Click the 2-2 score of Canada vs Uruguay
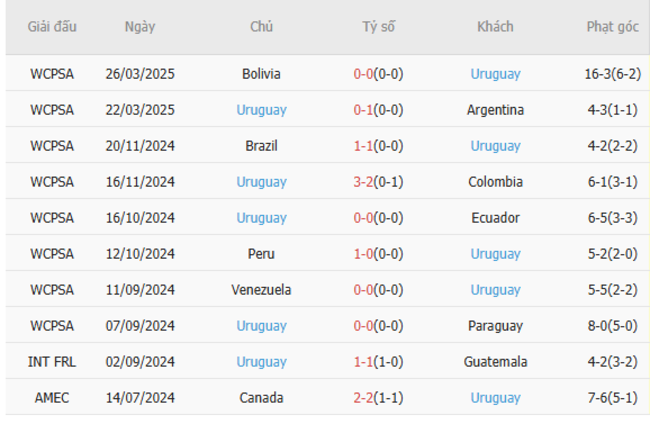This screenshot has height=424, width=650. (x=364, y=398)
